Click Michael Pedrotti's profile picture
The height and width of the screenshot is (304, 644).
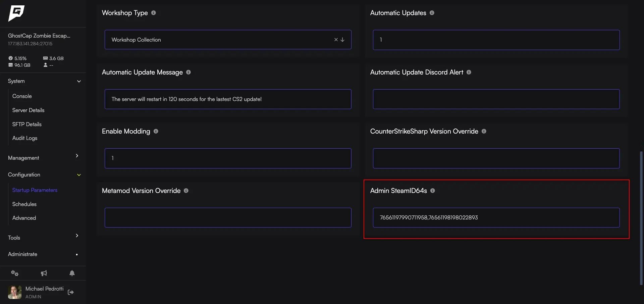tap(14, 292)
